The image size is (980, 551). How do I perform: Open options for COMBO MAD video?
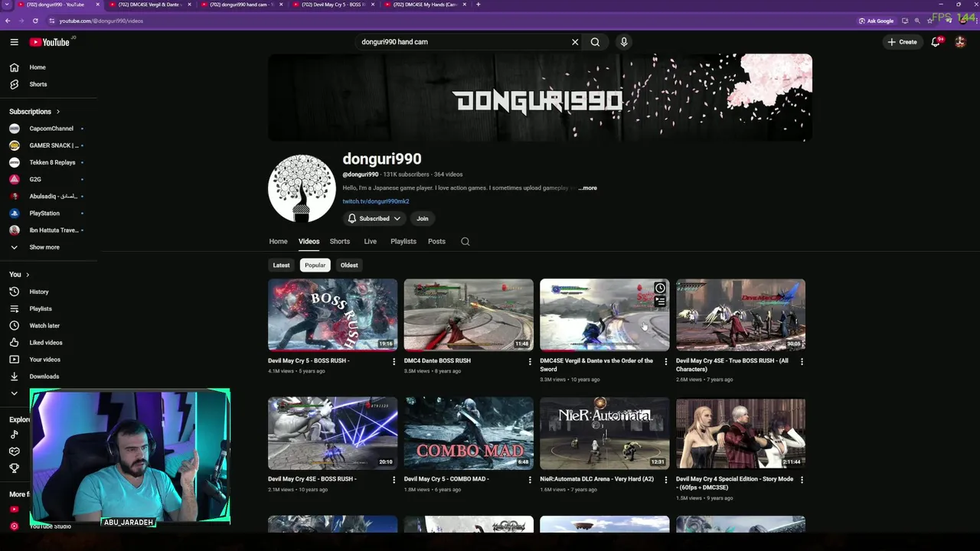point(530,480)
